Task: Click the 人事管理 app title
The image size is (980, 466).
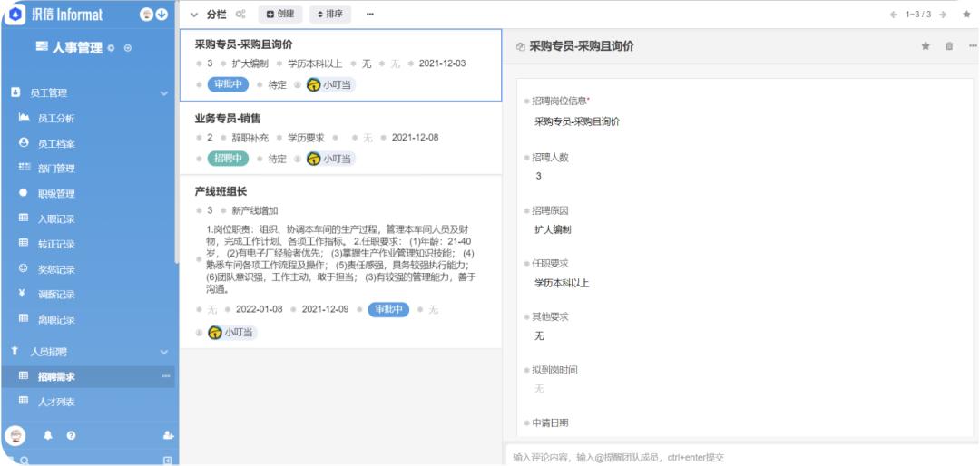Action: click(x=77, y=48)
